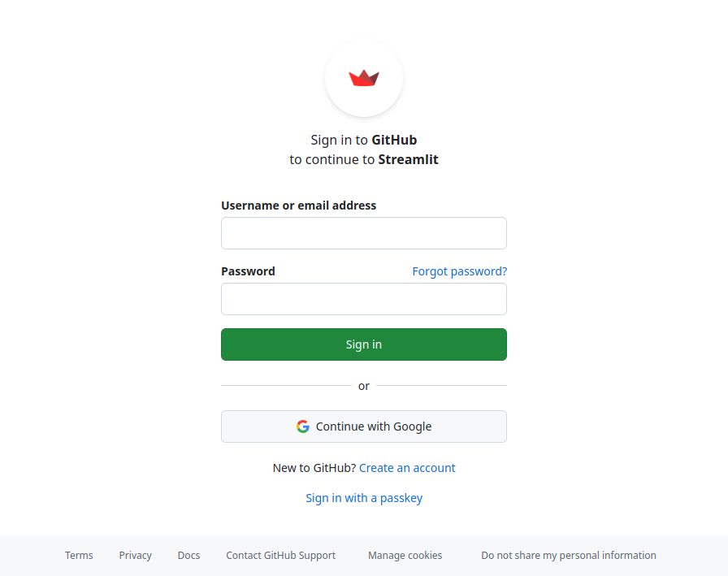Open Manage cookies settings
This screenshot has height=576, width=728.
405,556
